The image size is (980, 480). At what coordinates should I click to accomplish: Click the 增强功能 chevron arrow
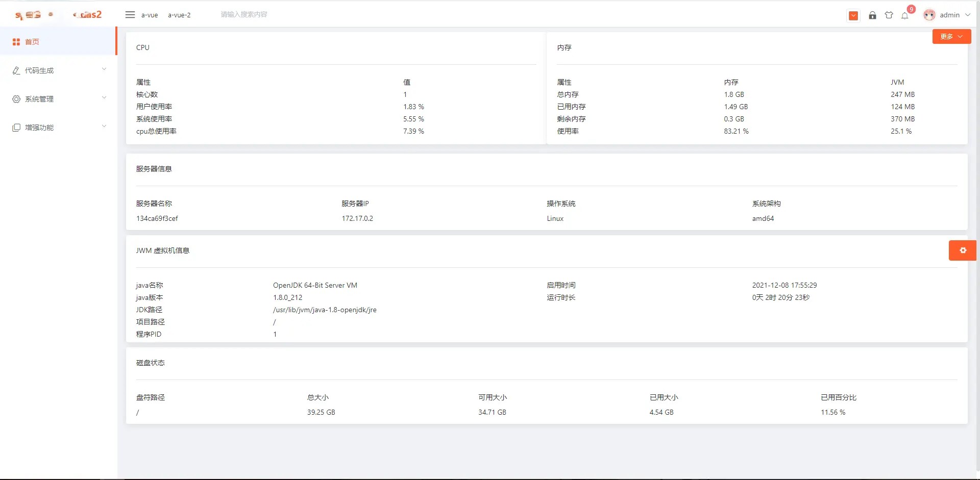pos(104,127)
